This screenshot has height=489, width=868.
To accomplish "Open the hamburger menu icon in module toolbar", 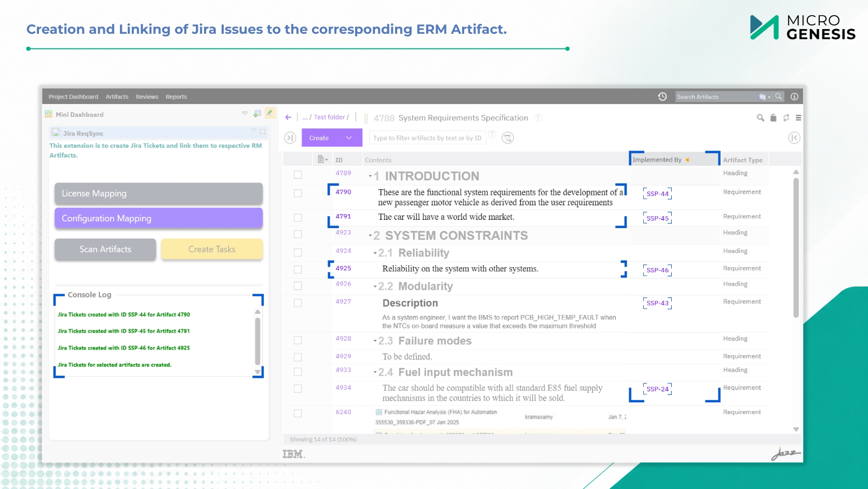I will tap(798, 118).
